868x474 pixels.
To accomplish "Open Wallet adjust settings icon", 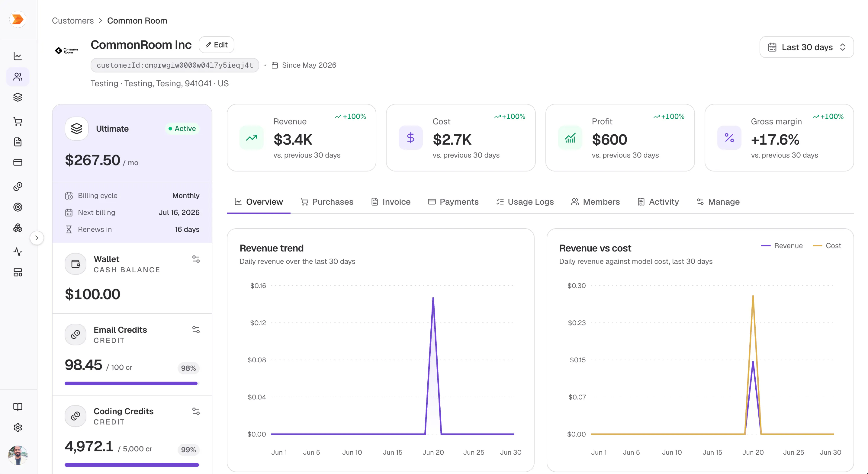I will pyautogui.click(x=196, y=259).
